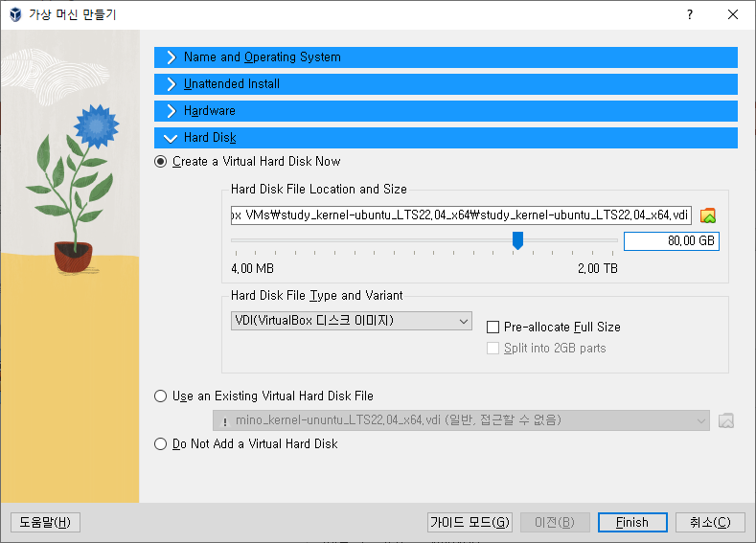Screen dimensions: 756x543
Task: Select Create a Virtual Hard Disk Now
Action: pyautogui.click(x=161, y=162)
